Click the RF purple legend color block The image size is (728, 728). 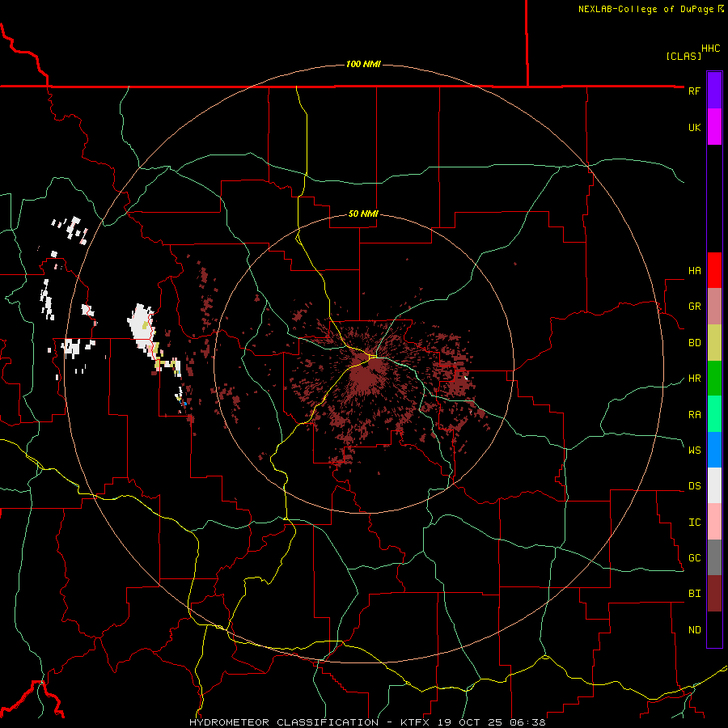click(x=714, y=91)
